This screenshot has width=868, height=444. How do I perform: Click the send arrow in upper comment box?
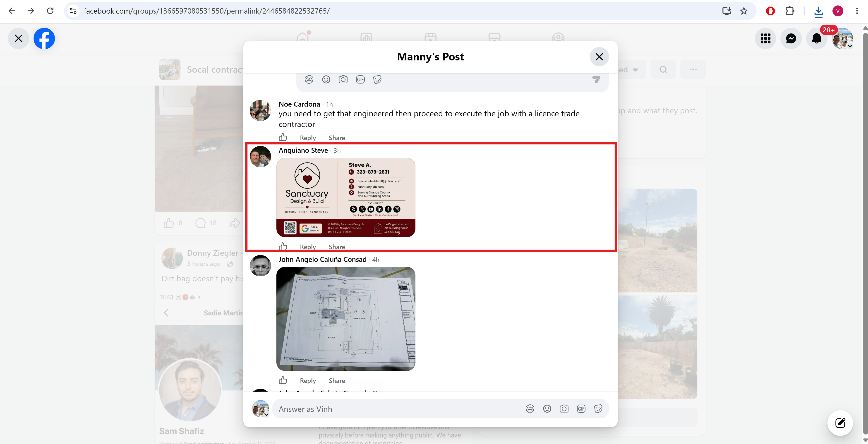(596, 79)
